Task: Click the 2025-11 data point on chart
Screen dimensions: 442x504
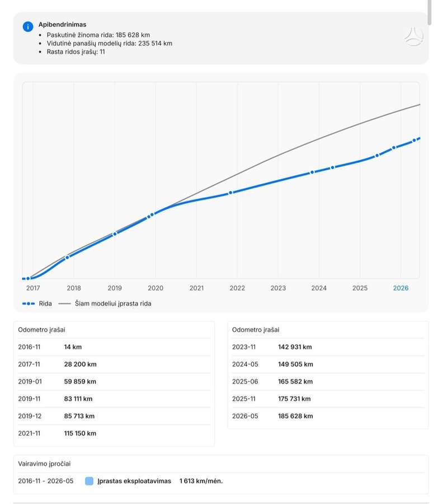Action: tap(394, 148)
